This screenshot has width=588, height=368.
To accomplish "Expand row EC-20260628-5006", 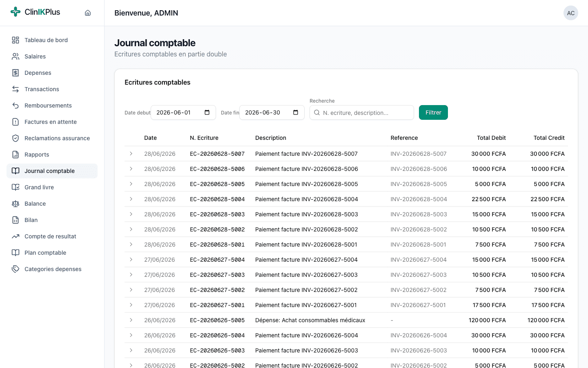I will coord(131,169).
